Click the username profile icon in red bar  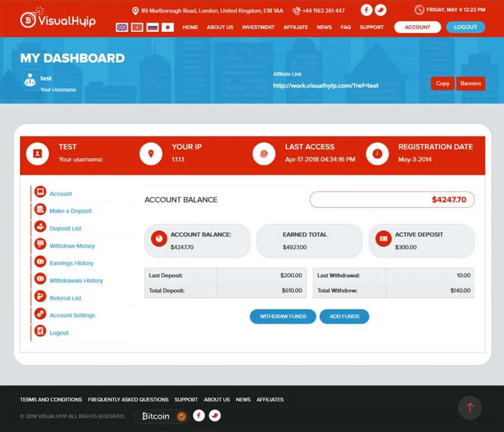pos(37,154)
